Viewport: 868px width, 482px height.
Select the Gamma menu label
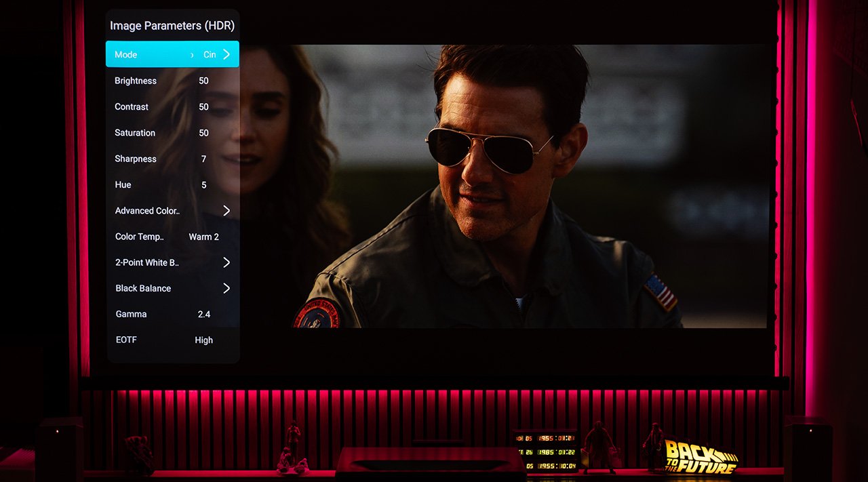131,315
